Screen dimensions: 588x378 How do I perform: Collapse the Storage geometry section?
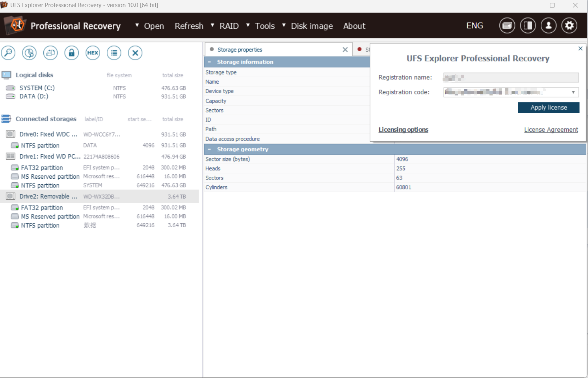click(209, 149)
